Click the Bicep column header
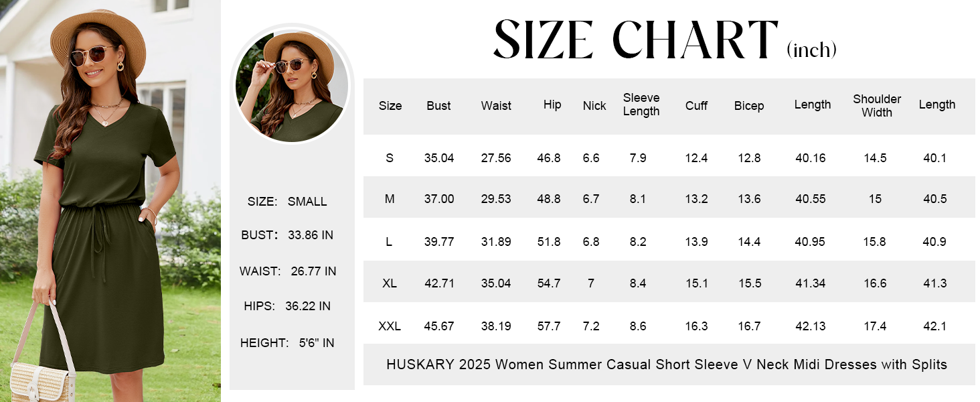Image resolution: width=980 pixels, height=402 pixels. pyautogui.click(x=749, y=106)
